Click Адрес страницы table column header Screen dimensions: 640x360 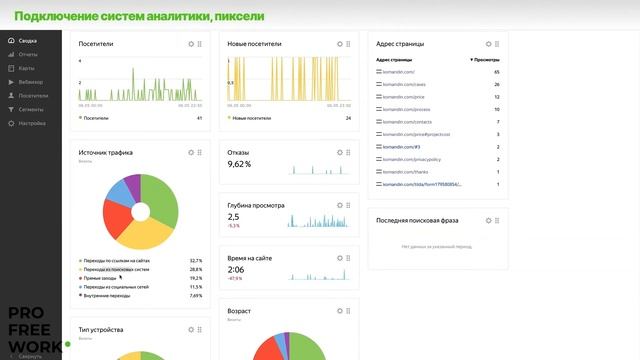click(x=394, y=60)
